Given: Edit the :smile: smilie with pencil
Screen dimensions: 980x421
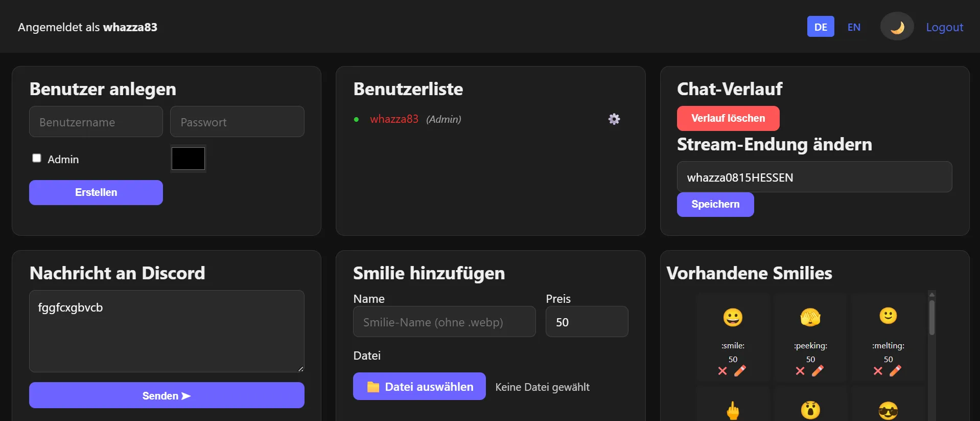Looking at the screenshot, I should point(740,371).
